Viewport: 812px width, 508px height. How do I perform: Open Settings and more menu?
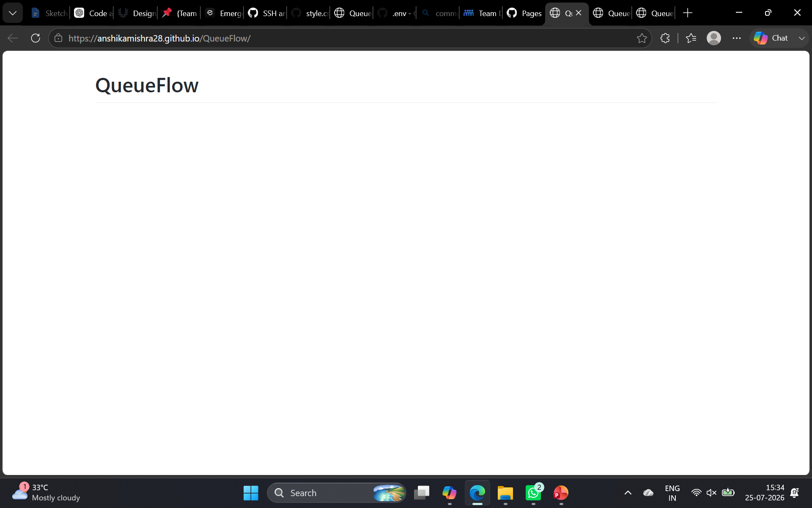coord(737,38)
